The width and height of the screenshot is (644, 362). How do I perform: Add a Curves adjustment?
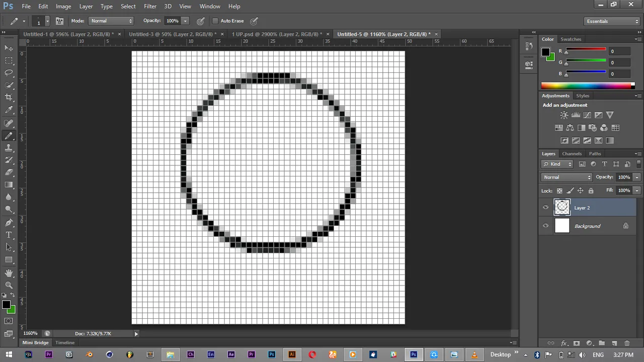coord(587,115)
